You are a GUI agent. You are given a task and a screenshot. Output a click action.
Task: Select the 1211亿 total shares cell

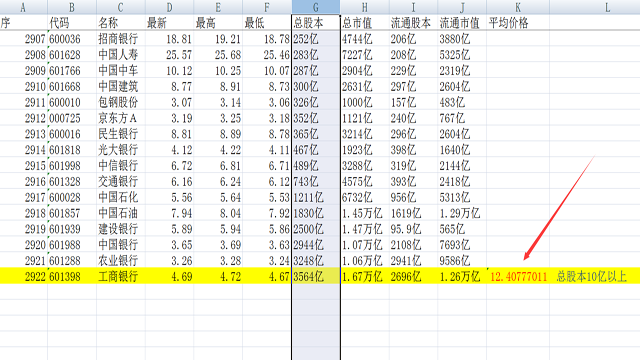[316, 197]
